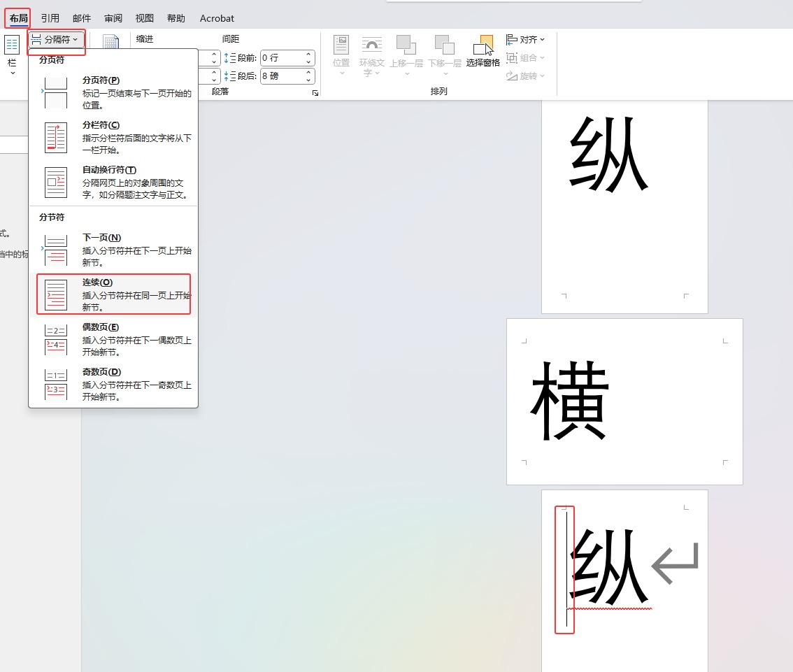Image resolution: width=793 pixels, height=672 pixels.
Task: Click inside the 段后 spacing value field
Action: coord(283,76)
